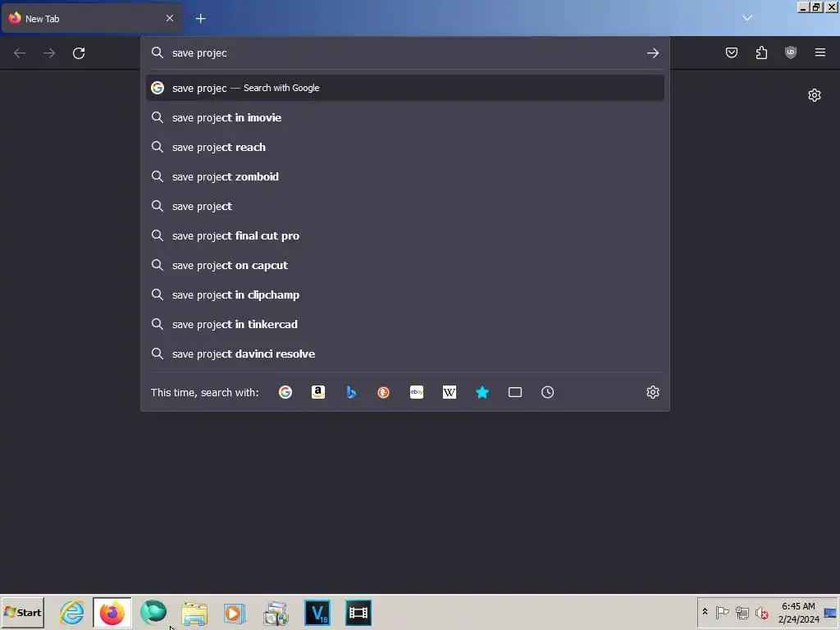Search this time with DuckDuckGo
Viewport: 840px width, 630px height.
coord(384,392)
